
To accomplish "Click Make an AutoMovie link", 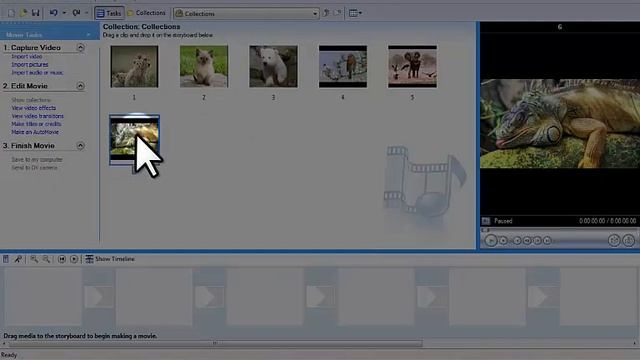I will point(35,132).
